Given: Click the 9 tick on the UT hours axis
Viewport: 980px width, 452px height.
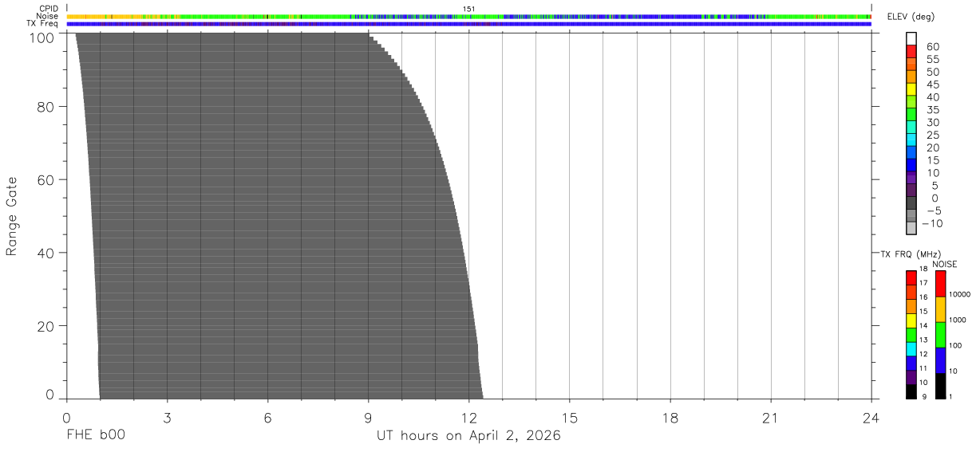Looking at the screenshot, I should [x=368, y=418].
